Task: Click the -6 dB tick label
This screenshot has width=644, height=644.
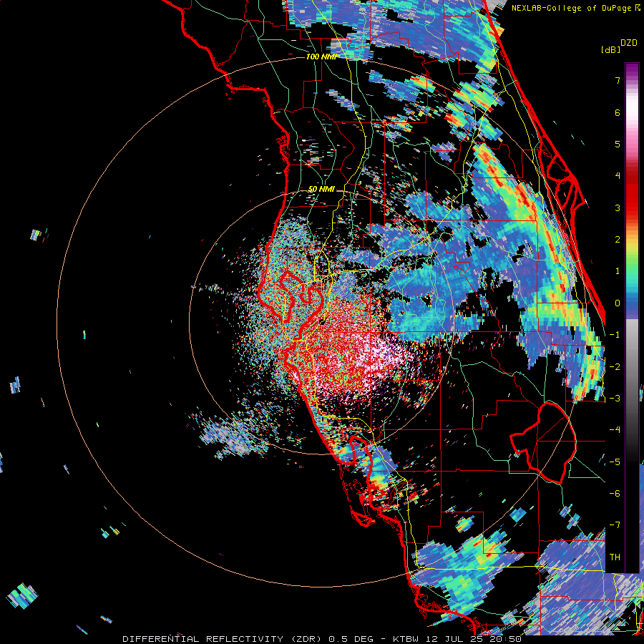Action: (x=615, y=494)
